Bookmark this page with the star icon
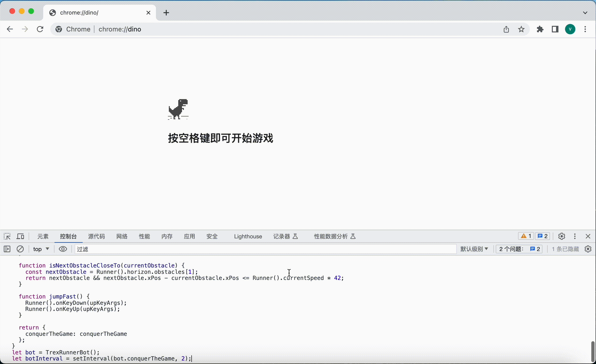This screenshot has width=596, height=364. (x=521, y=29)
